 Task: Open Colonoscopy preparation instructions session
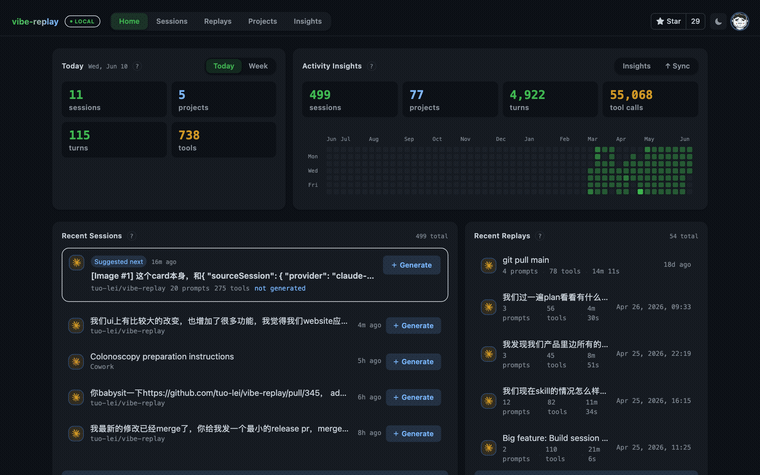(162, 356)
